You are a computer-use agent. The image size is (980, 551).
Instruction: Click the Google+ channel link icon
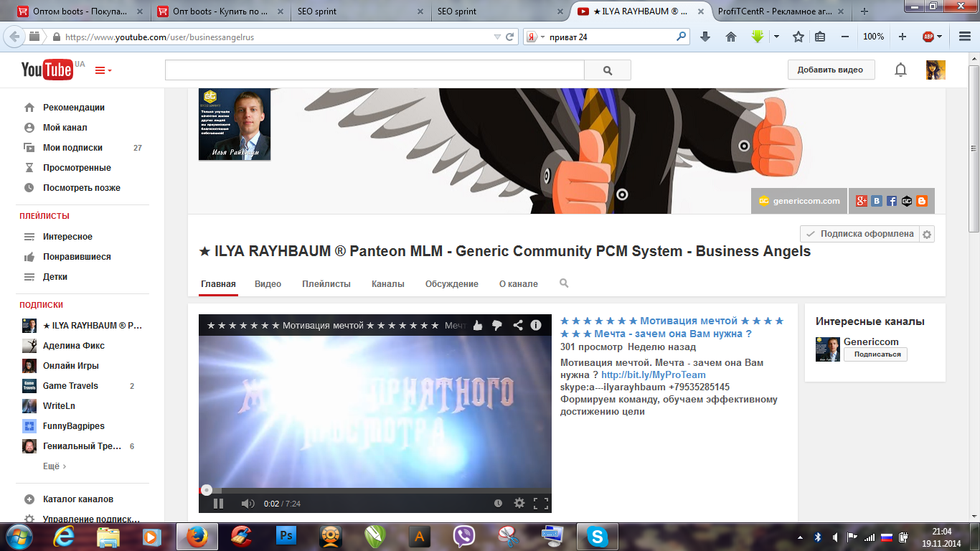(862, 201)
